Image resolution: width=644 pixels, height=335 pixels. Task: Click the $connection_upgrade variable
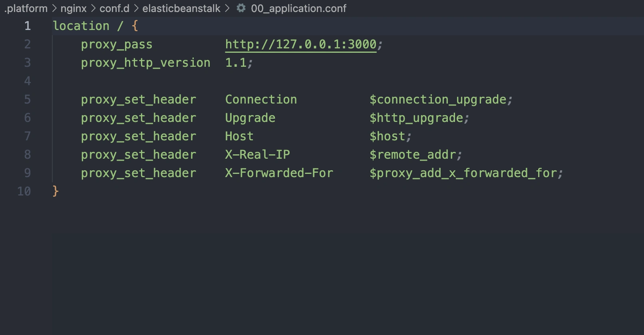(x=438, y=100)
